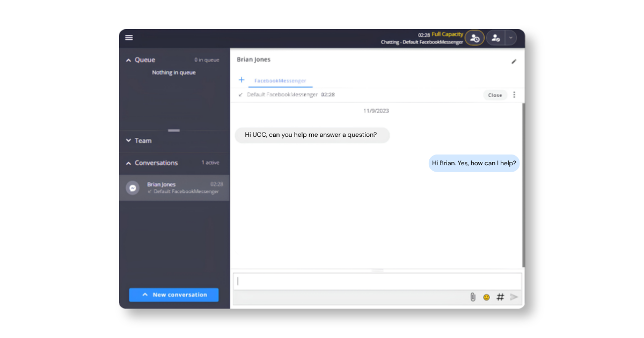Start a New conversation
The image size is (644, 338).
point(174,295)
